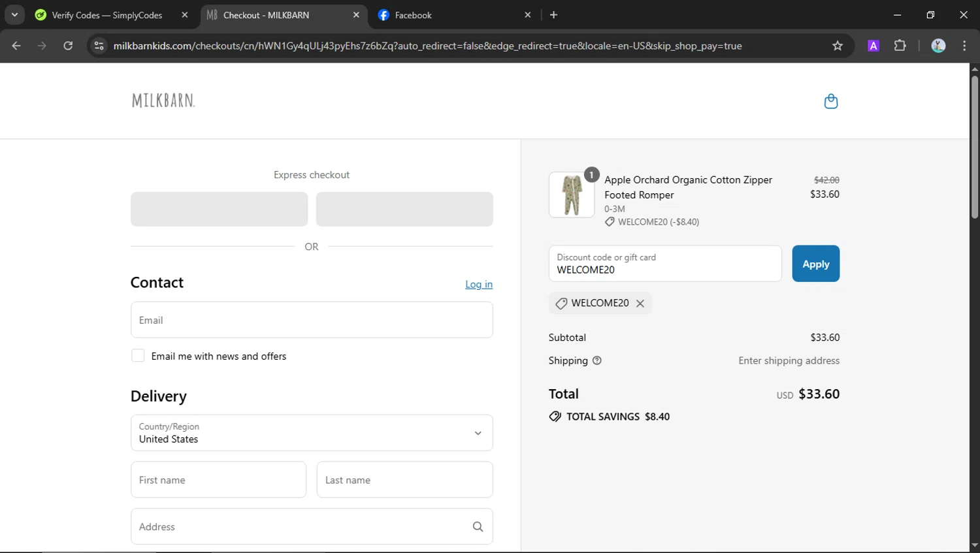Click the 'Enter shipping address' text
Screen dimensions: 980x553
point(789,360)
